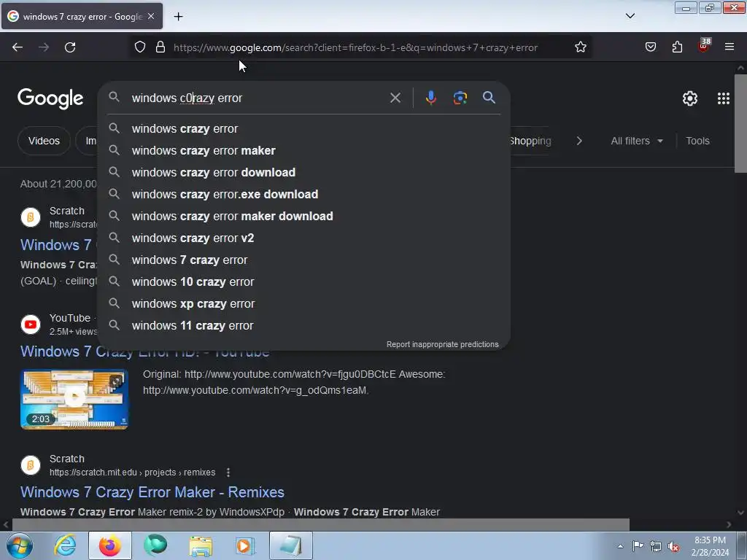Open Google apps grid
Image resolution: width=747 pixels, height=560 pixels.
724,98
